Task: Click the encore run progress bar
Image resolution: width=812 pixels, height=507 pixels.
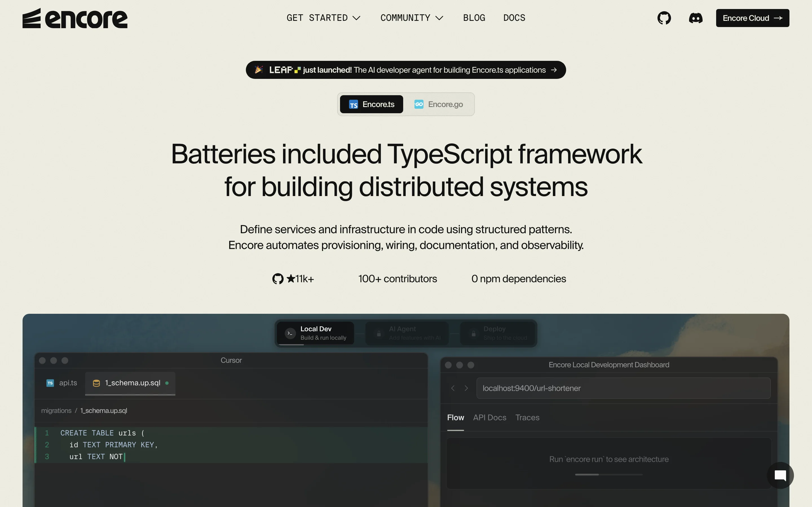Action: pos(609,475)
